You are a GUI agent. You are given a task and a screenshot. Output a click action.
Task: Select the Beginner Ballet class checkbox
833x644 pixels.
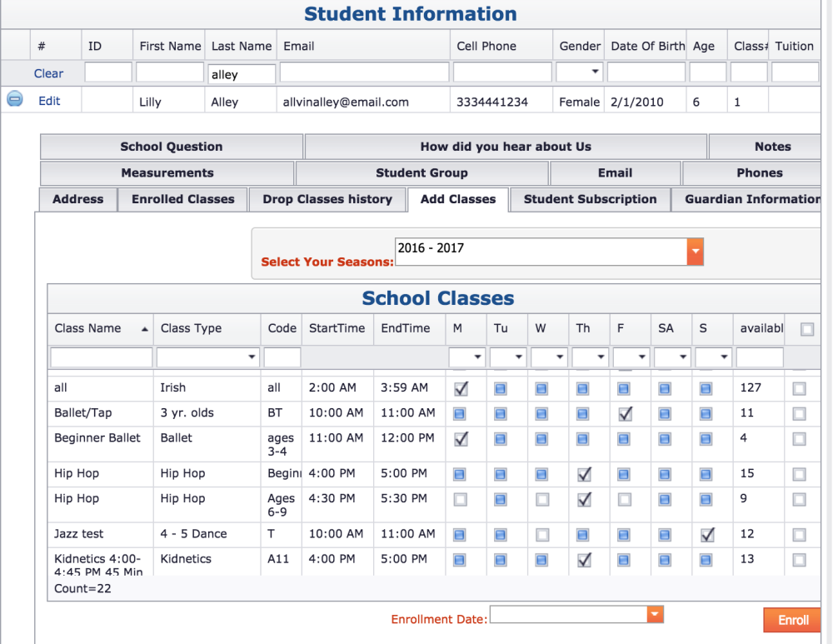click(x=799, y=439)
